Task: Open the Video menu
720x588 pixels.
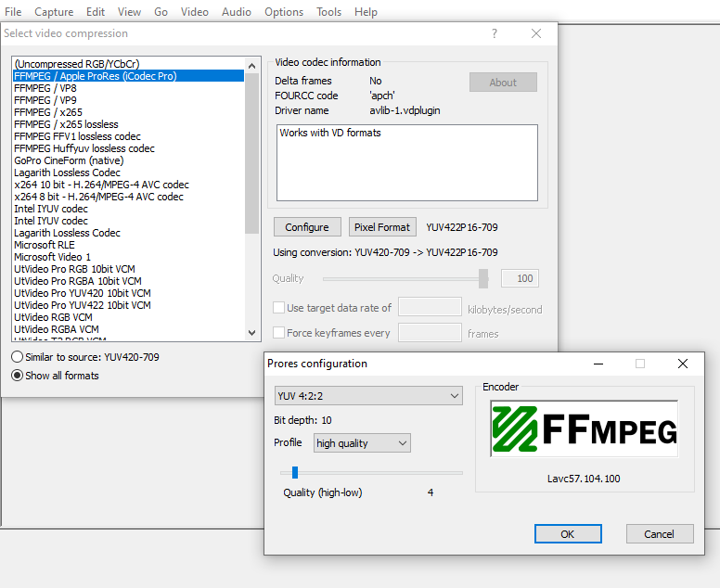Action: [194, 12]
